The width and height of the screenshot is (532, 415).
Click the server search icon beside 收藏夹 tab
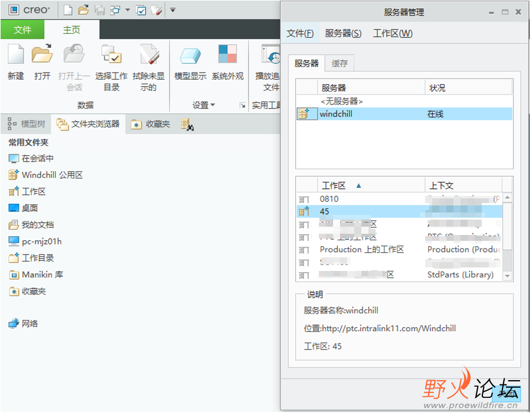[x=187, y=125]
